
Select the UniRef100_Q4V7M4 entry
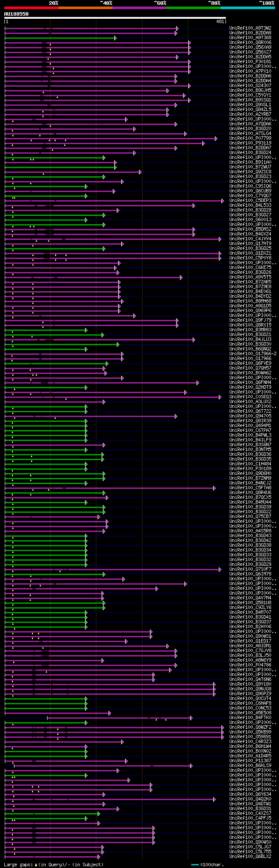click(x=250, y=598)
